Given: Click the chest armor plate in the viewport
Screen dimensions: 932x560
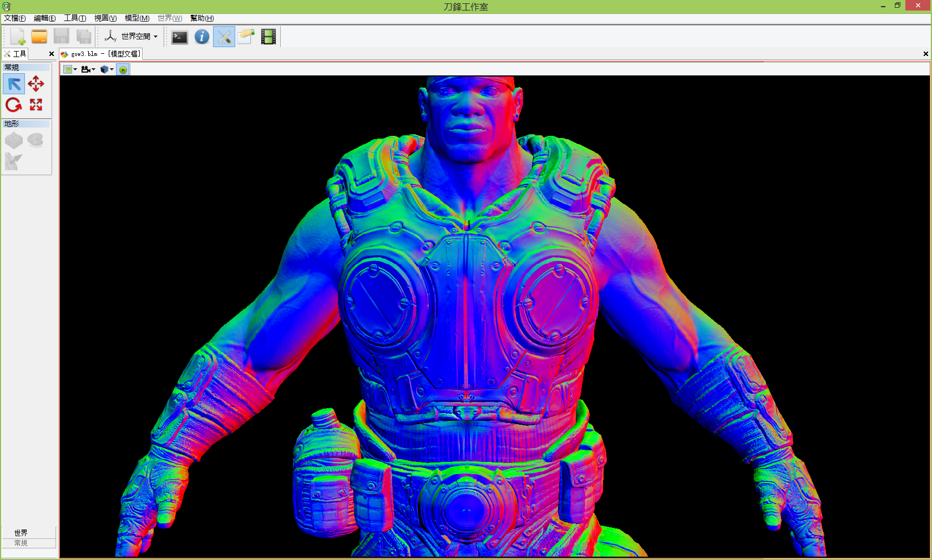Looking at the screenshot, I should pyautogui.click(x=467, y=310).
